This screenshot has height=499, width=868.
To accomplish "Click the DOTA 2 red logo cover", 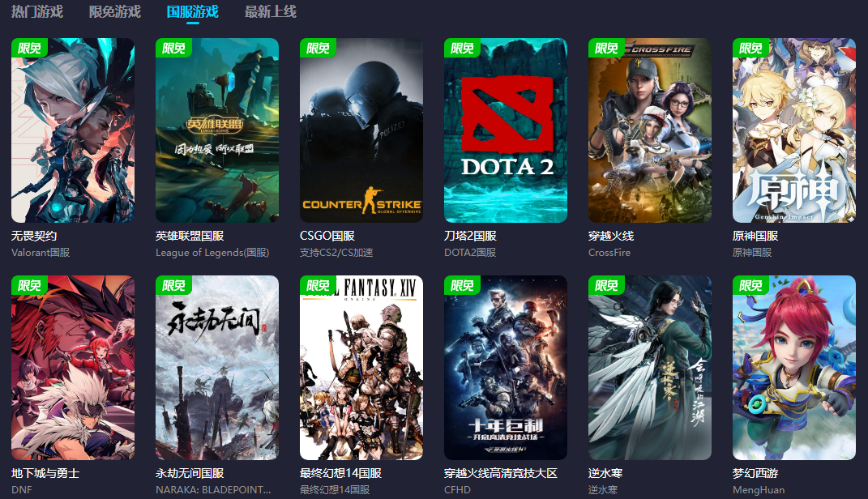I will (x=506, y=130).
